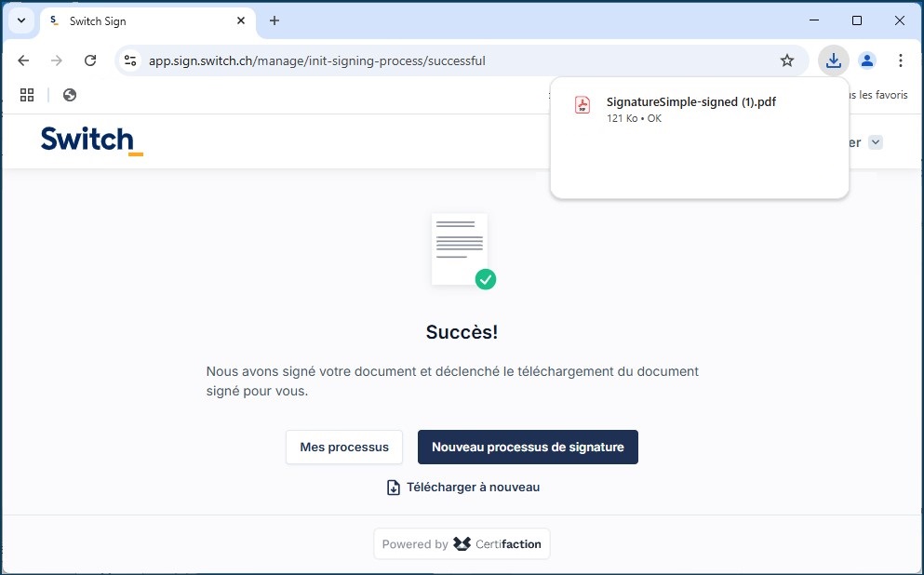View site information icon in address bar
Viewport: 924px width, 575px height.
point(131,60)
